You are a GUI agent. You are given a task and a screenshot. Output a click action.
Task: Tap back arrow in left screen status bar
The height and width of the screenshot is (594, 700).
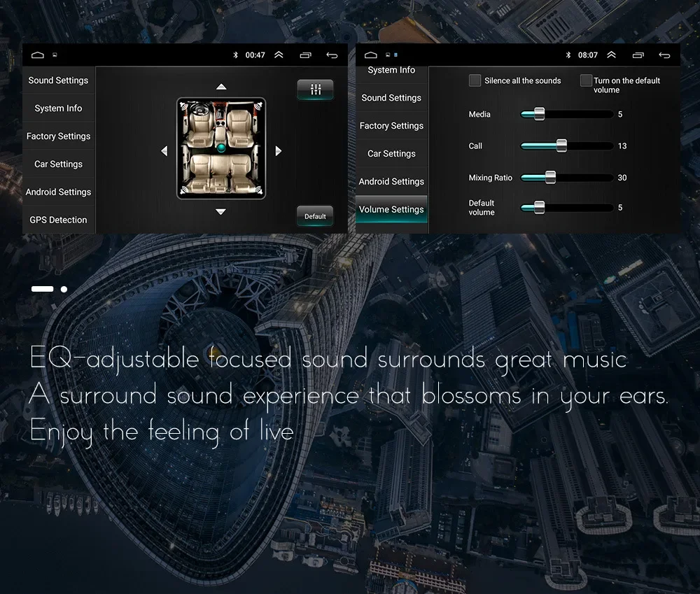point(332,55)
